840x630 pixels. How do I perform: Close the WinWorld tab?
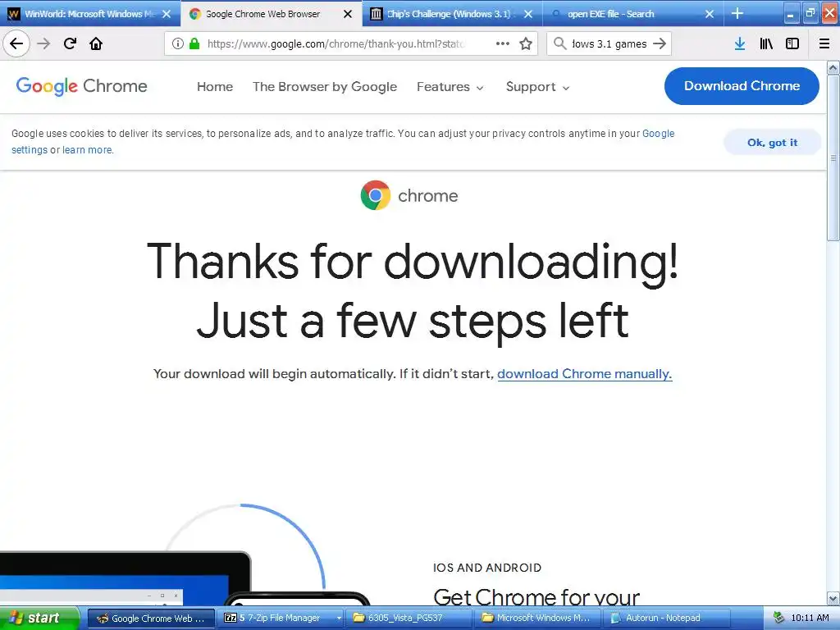click(167, 14)
